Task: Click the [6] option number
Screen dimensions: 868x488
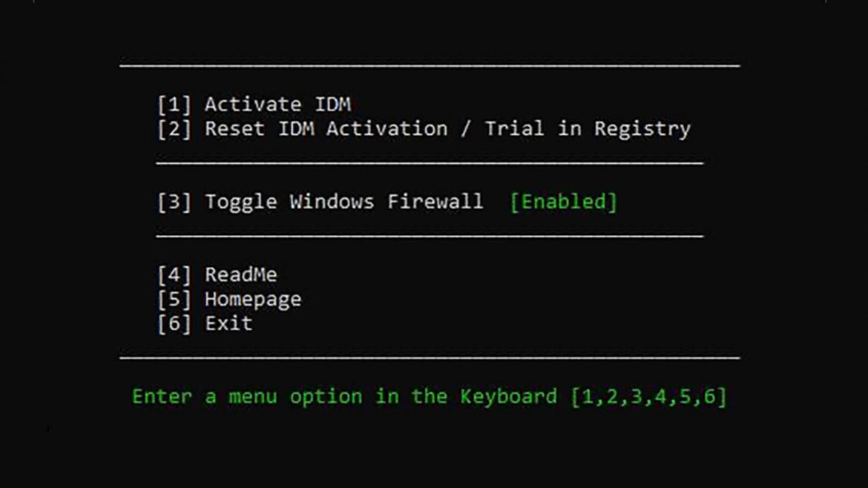Action: (x=174, y=324)
